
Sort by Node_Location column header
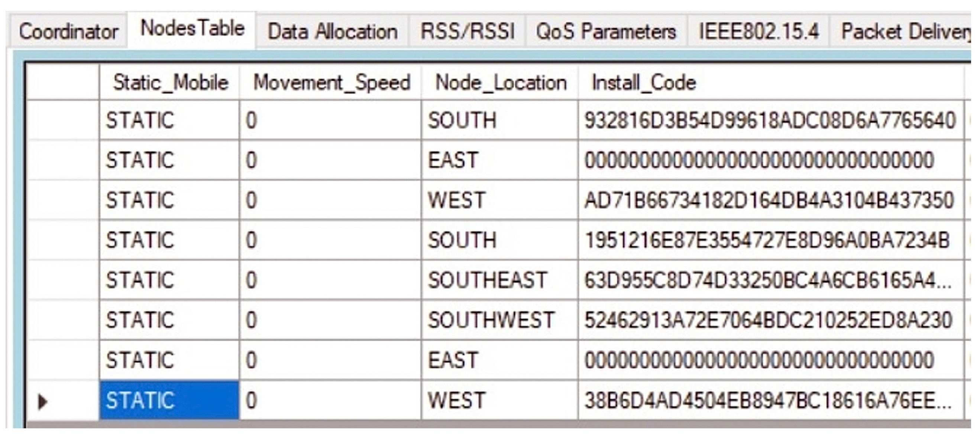500,82
